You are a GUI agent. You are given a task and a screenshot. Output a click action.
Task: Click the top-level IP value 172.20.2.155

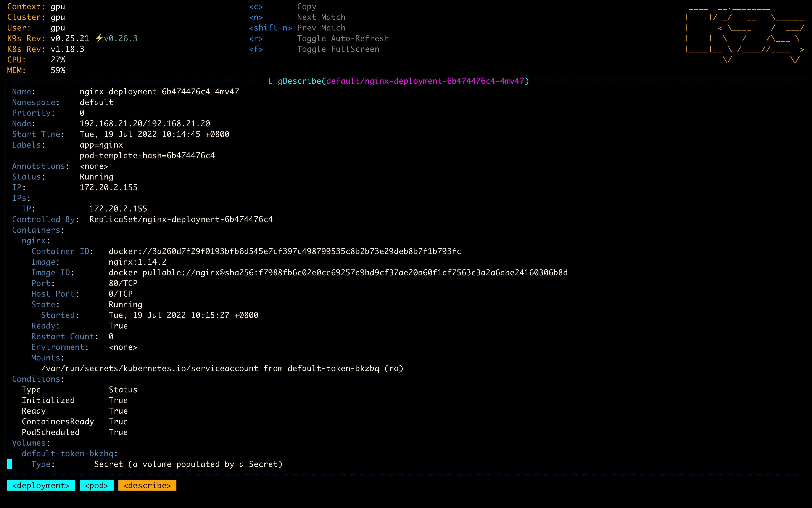[x=109, y=187]
